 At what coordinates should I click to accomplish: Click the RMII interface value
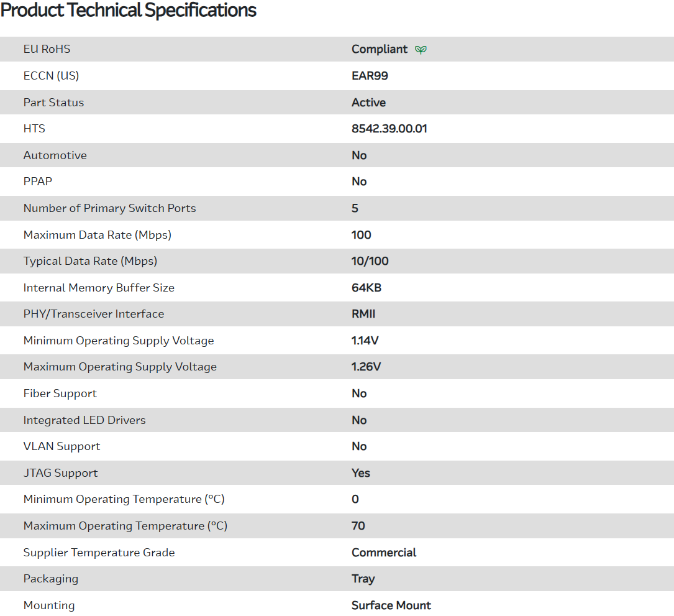[363, 314]
